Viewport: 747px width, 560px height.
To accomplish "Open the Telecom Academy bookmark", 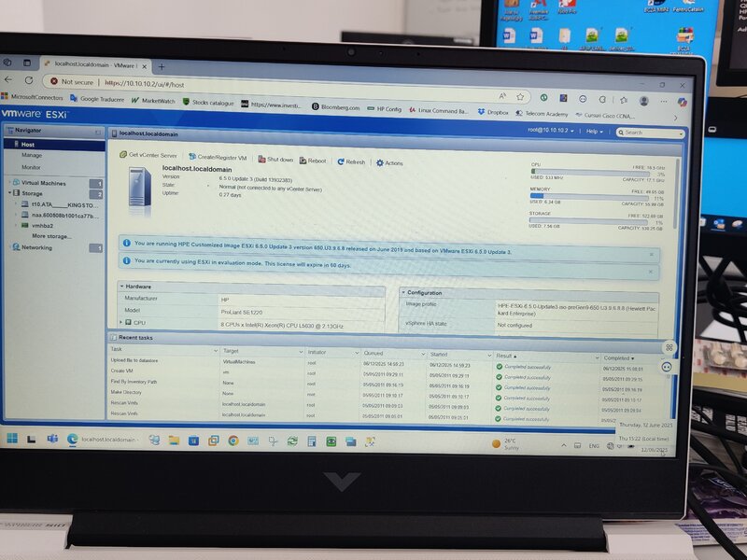I will coord(542,114).
